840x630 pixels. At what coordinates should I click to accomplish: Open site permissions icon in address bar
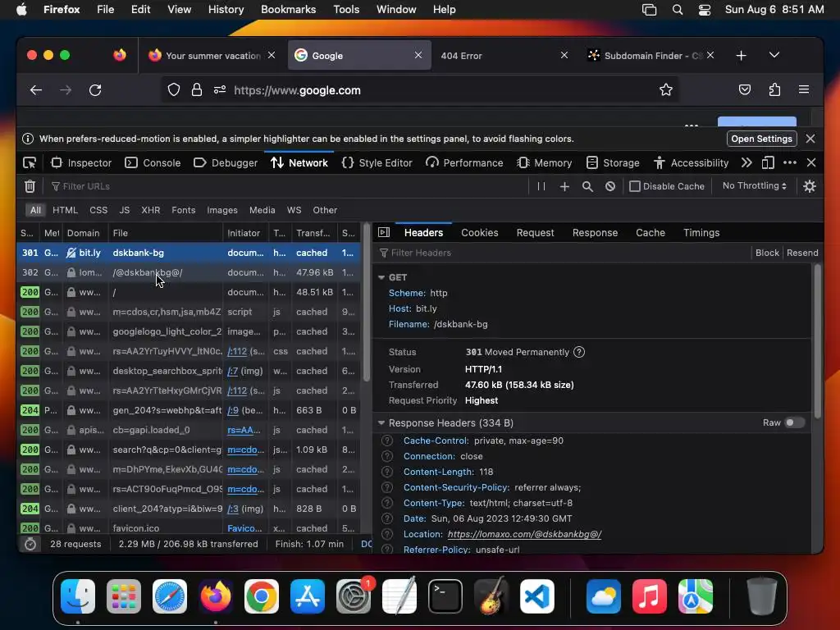[x=220, y=90]
